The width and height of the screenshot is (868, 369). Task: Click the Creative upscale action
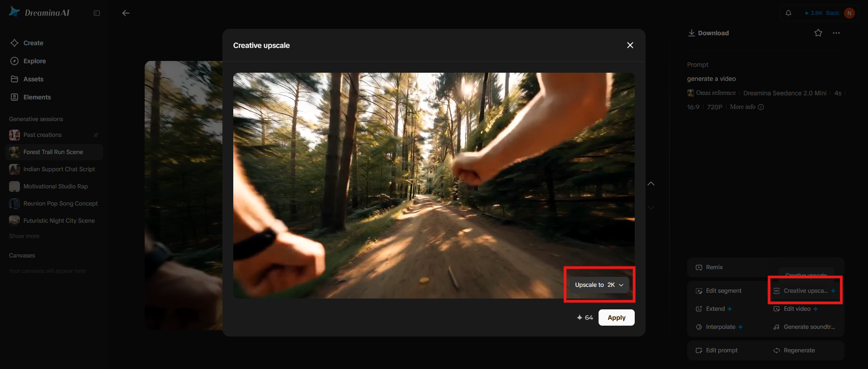pos(805,291)
